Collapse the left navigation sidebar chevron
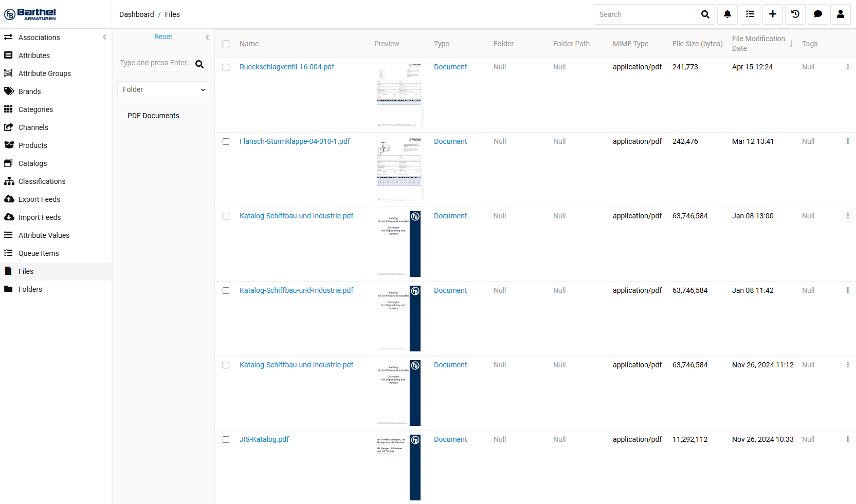This screenshot has height=504, width=856. click(x=104, y=37)
